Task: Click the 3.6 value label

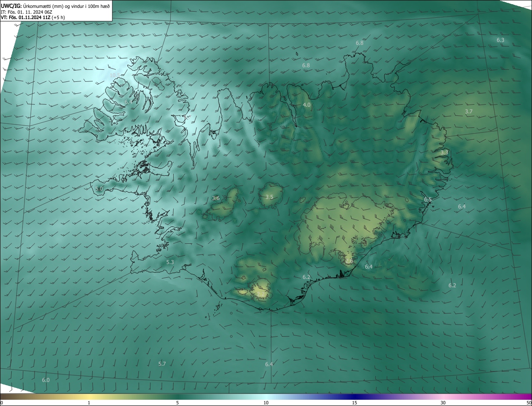Action: [x=216, y=198]
